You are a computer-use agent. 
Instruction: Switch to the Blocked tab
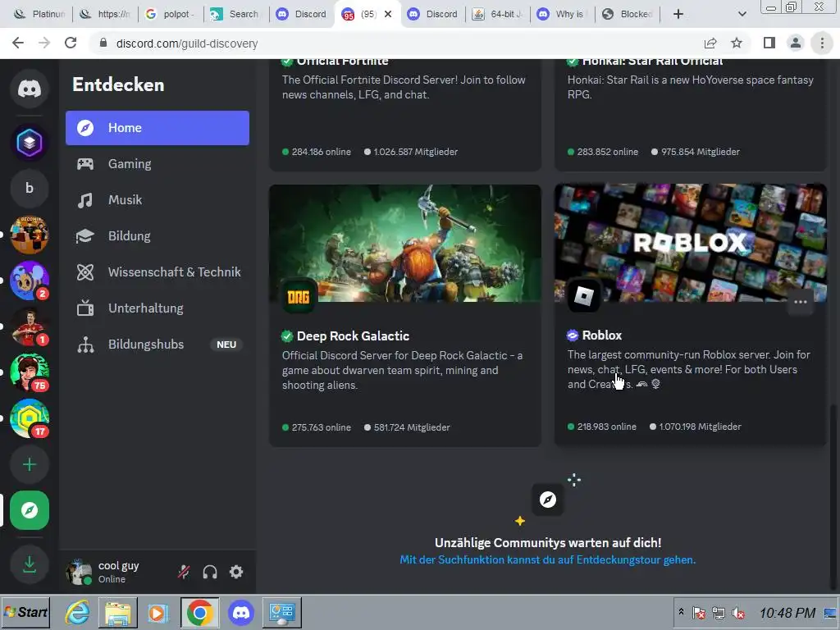(628, 14)
